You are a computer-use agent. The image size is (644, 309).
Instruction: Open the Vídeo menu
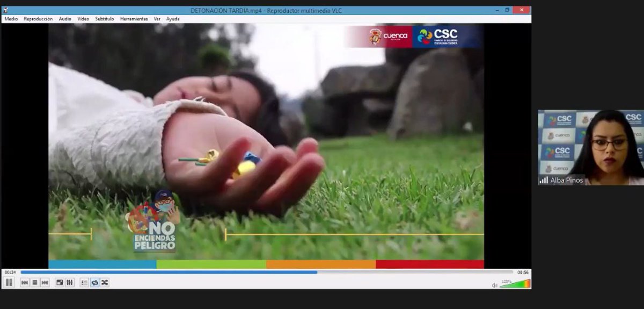tap(83, 19)
